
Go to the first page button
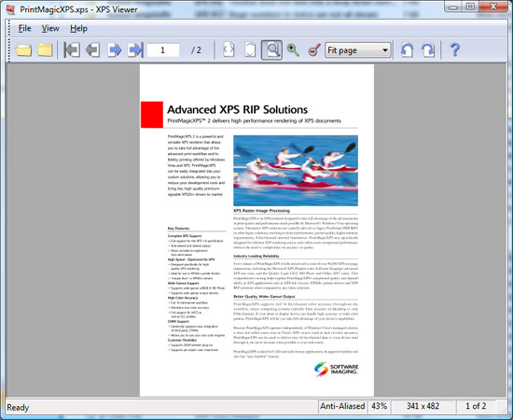72,50
